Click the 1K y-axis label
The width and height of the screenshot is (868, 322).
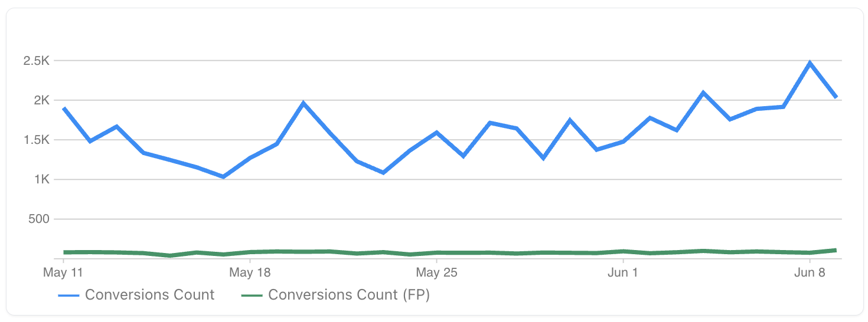point(41,179)
